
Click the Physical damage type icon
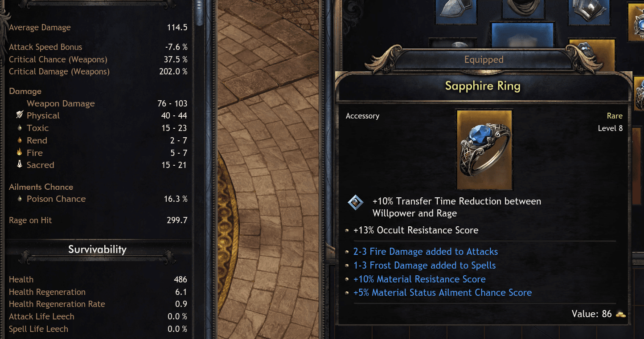click(19, 115)
